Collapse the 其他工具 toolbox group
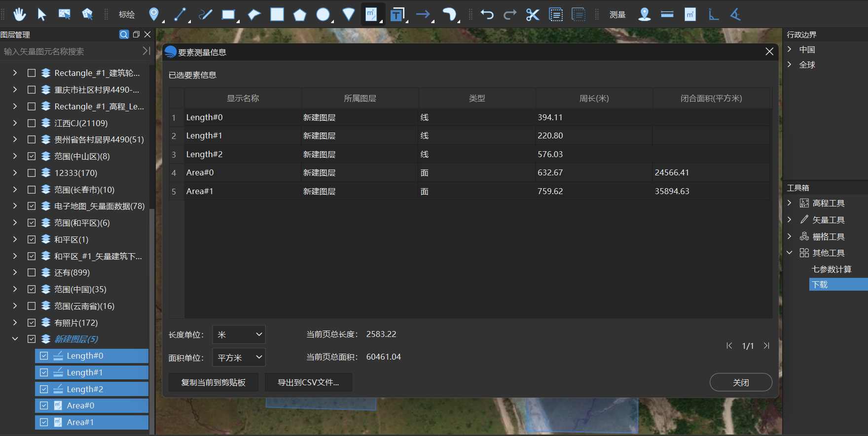The width and height of the screenshot is (868, 436). pyautogui.click(x=789, y=253)
